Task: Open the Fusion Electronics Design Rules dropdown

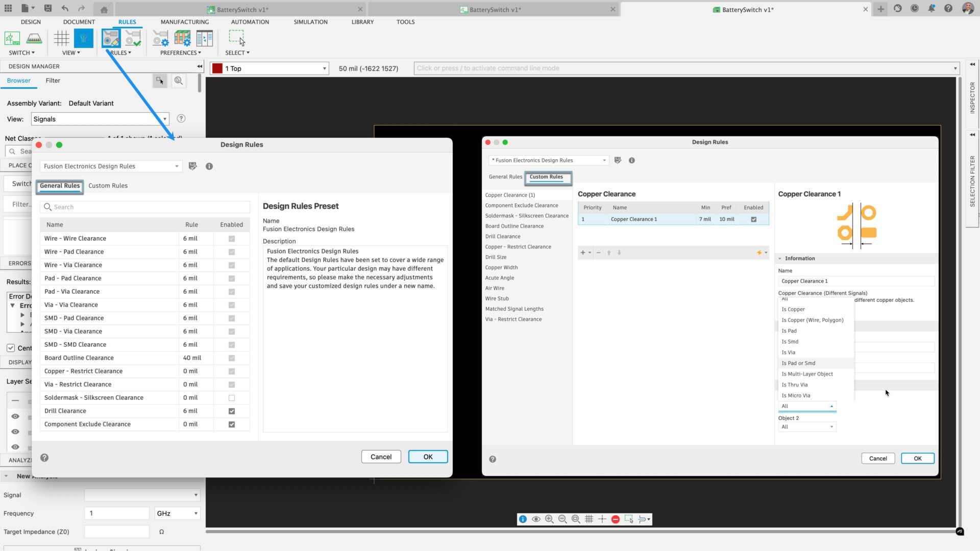Action: 111,166
